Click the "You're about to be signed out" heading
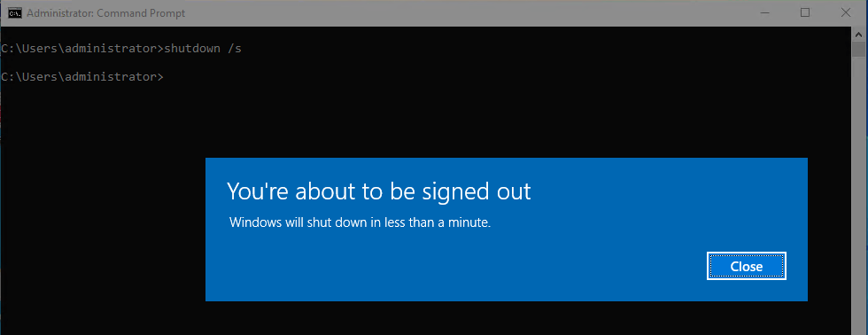868x335 pixels. click(379, 191)
